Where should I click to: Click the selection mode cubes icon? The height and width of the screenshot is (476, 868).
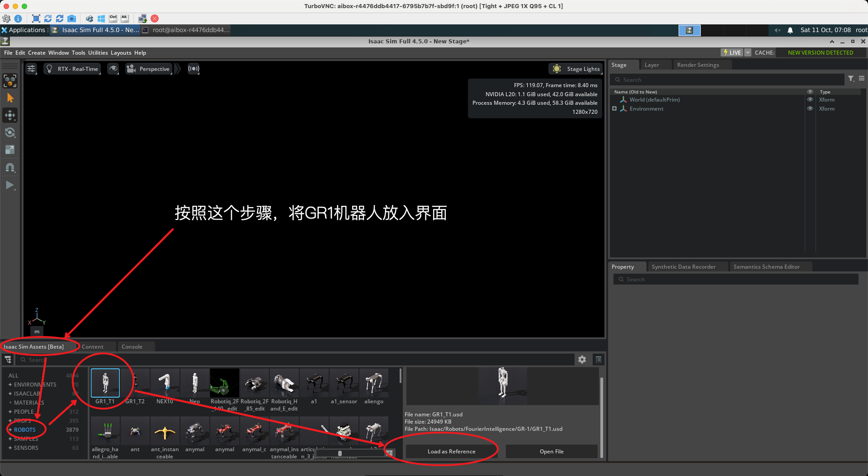[x=10, y=81]
